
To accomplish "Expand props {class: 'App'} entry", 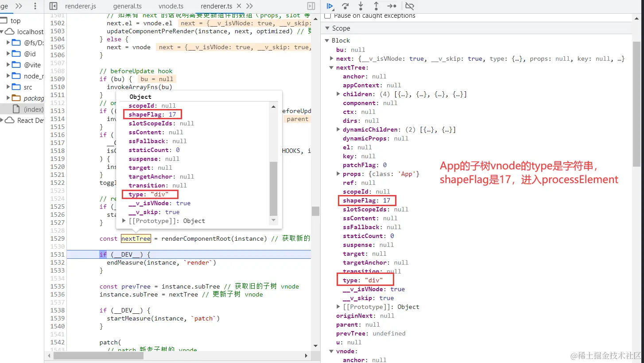I will coord(338,174).
